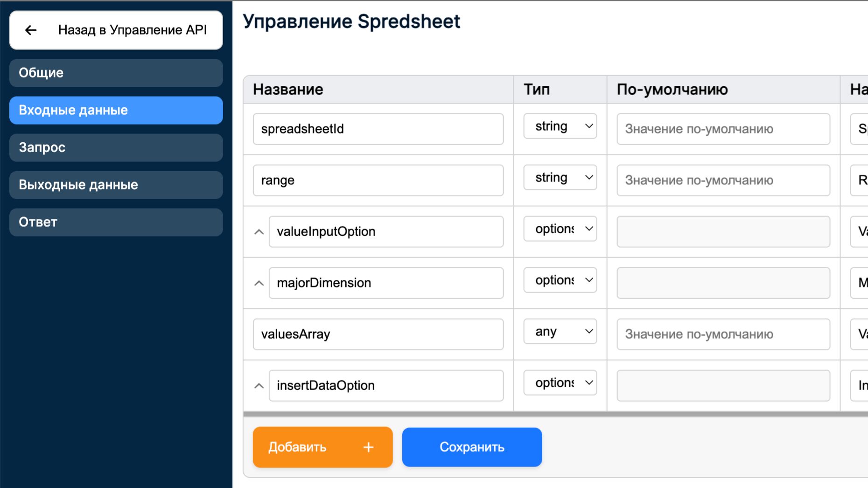This screenshot has width=868, height=488.
Task: Click the spreadsheetId name field
Action: pyautogui.click(x=378, y=129)
